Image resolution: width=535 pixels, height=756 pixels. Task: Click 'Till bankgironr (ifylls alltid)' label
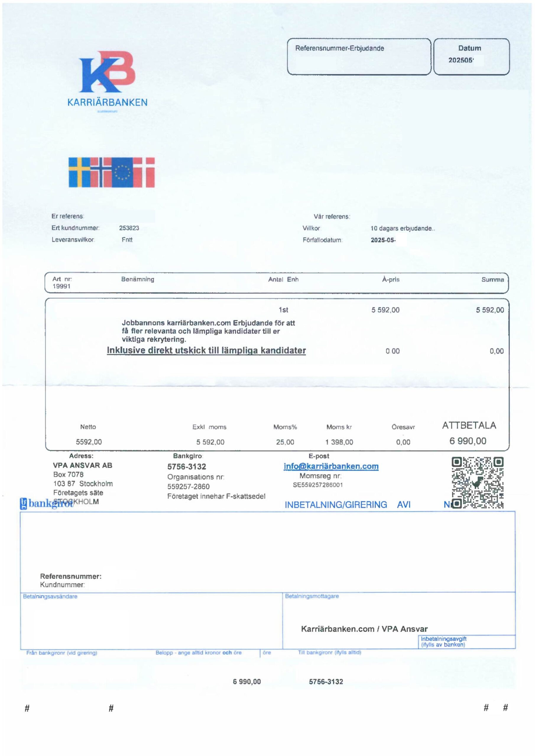(330, 652)
